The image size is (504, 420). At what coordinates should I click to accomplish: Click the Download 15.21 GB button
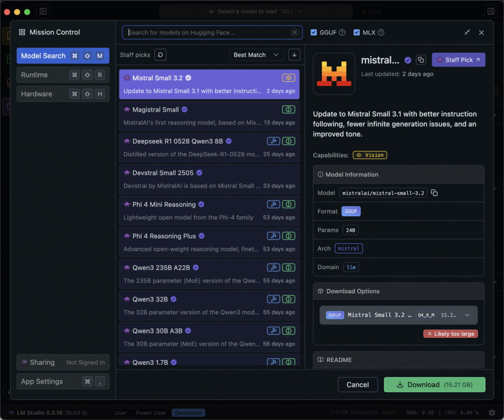435,385
